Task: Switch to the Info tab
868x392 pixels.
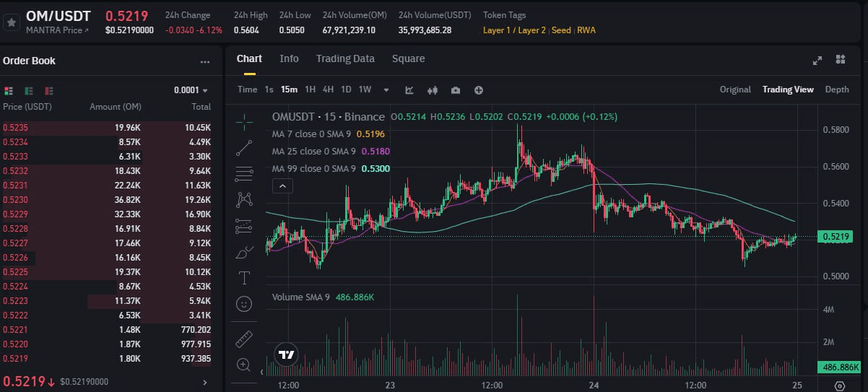Action: pyautogui.click(x=289, y=58)
